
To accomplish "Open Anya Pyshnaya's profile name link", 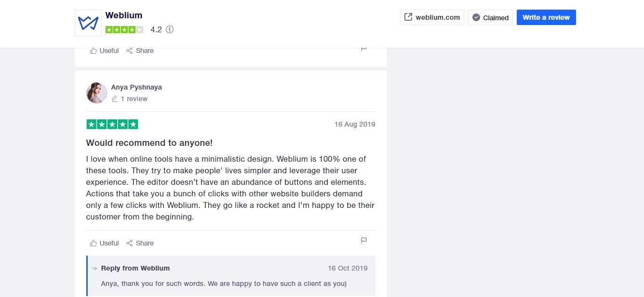I will [x=136, y=87].
